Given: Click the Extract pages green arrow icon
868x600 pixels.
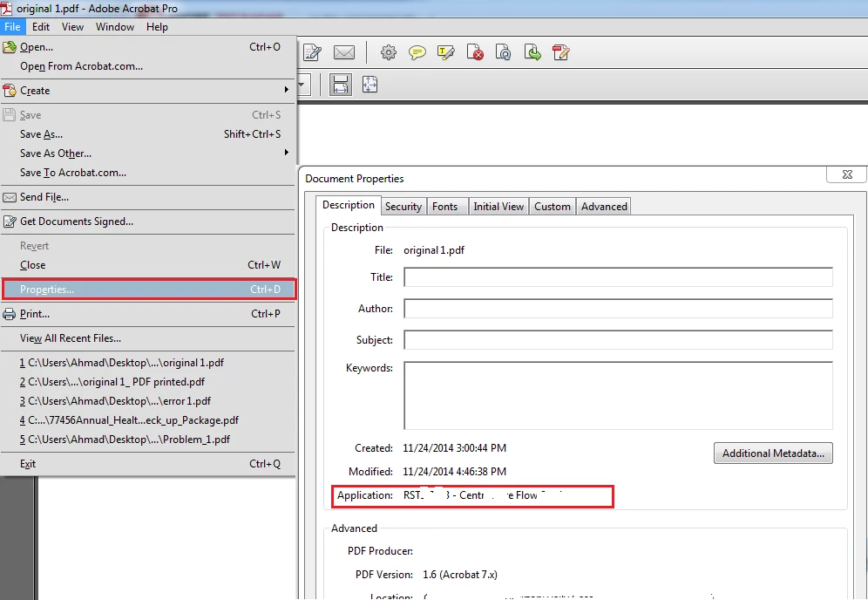Looking at the screenshot, I should pyautogui.click(x=532, y=52).
